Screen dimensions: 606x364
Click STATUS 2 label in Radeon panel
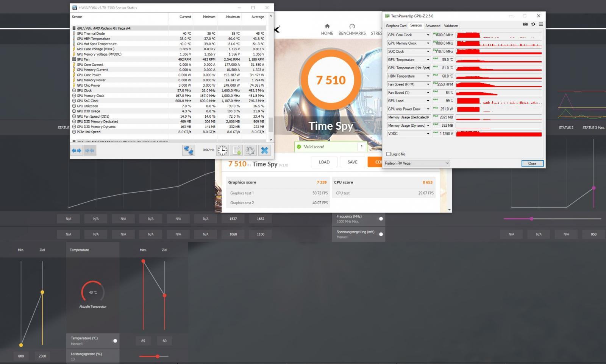[x=566, y=128]
